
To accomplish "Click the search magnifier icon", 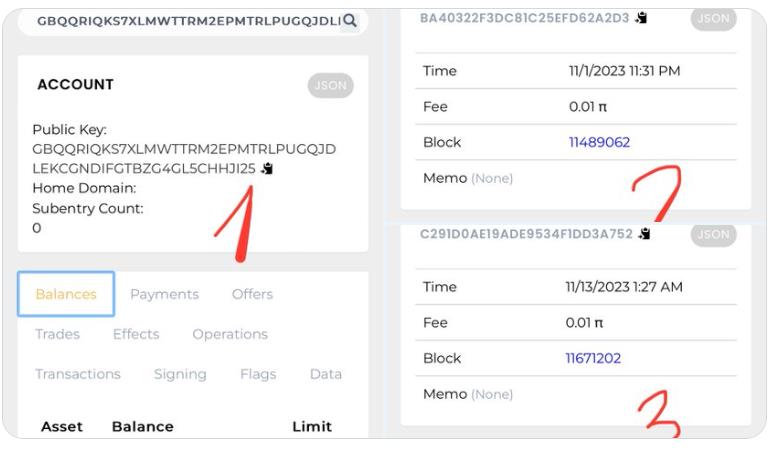I will click(350, 20).
